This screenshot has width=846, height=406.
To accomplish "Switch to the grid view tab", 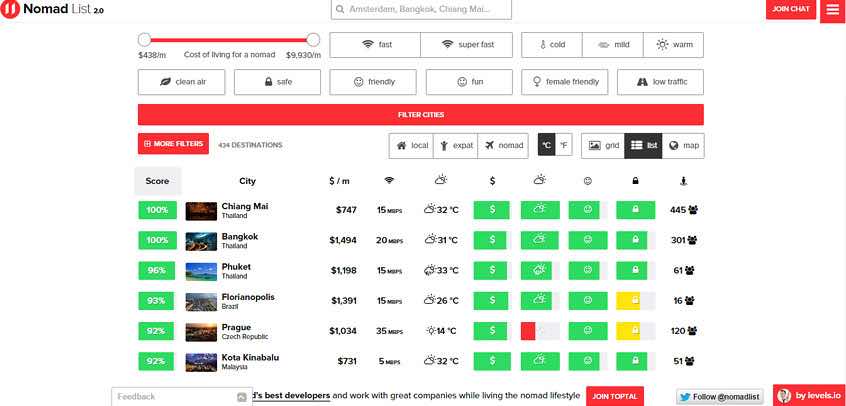I will [603, 145].
